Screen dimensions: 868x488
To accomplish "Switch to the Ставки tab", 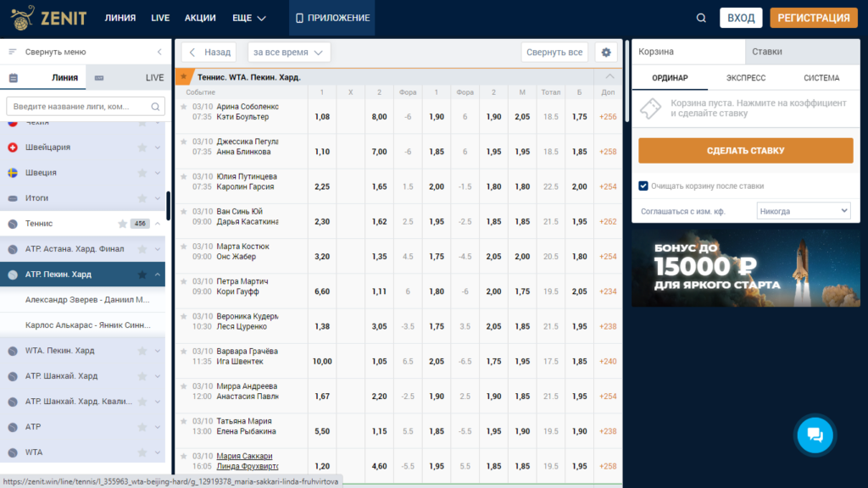I will 802,52.
